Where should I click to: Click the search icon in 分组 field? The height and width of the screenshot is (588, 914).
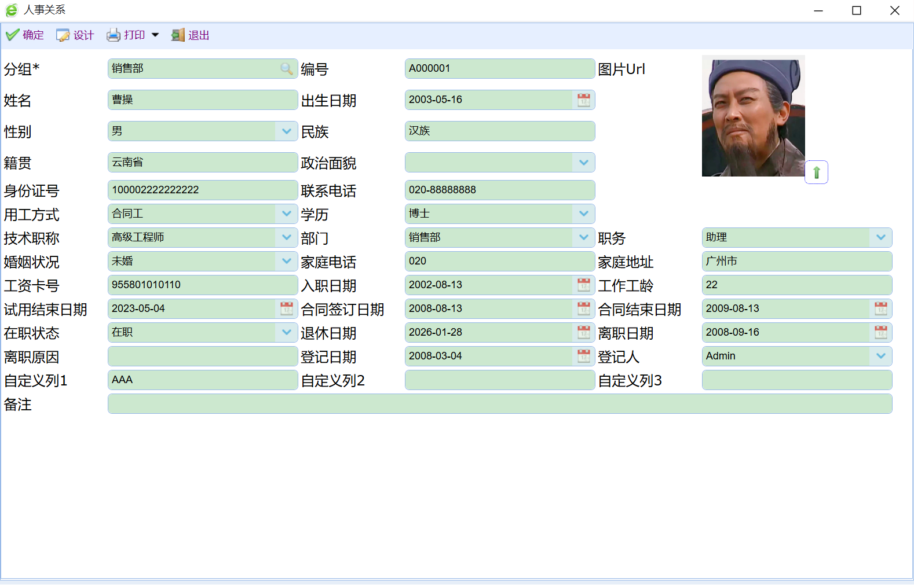pos(286,69)
